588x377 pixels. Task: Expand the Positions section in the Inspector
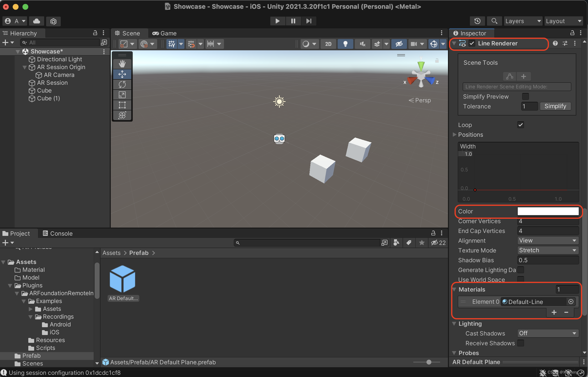pyautogui.click(x=455, y=135)
